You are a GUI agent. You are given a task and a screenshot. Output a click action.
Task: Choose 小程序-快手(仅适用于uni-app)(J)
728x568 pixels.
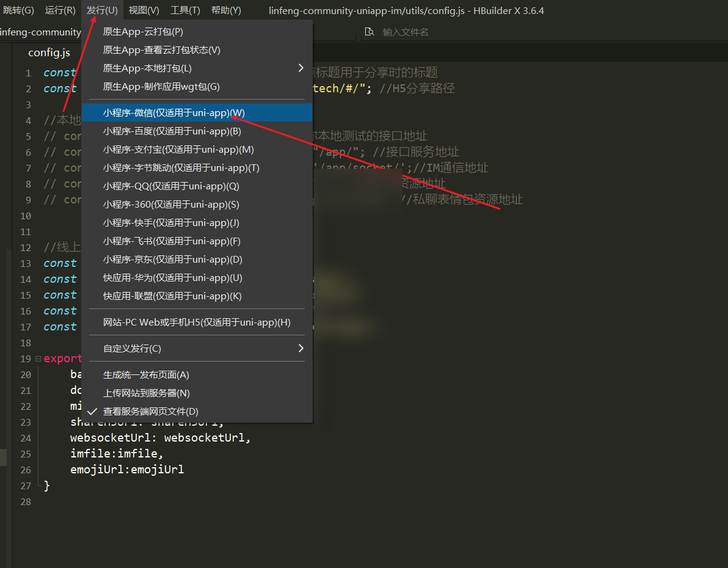(x=197, y=222)
